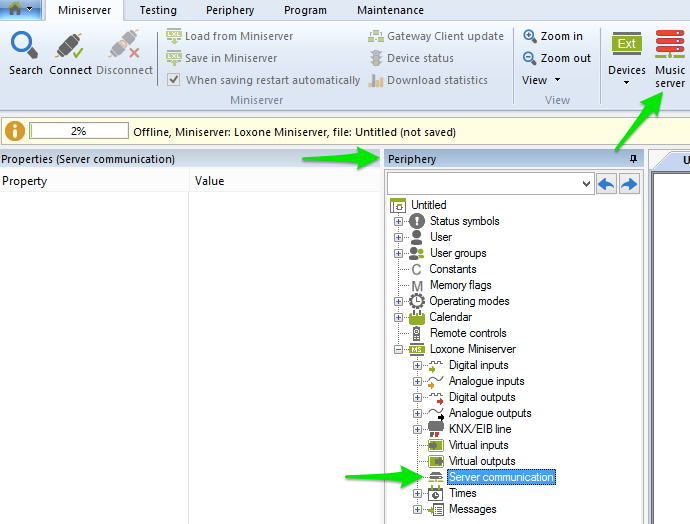Open the View dropdown menu
Image resolution: width=690 pixels, height=524 pixels.
541,80
